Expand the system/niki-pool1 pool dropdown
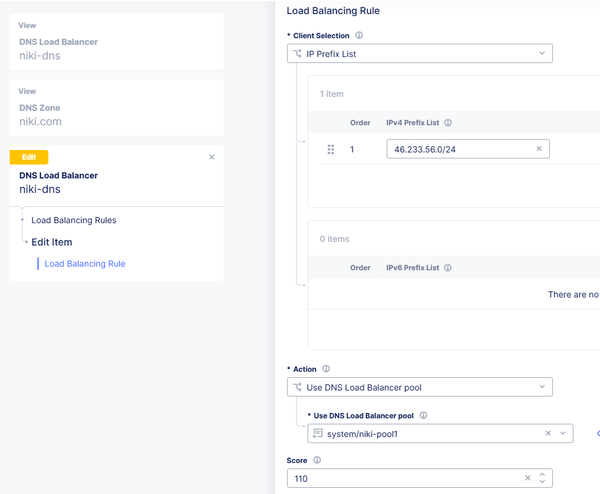600x494 pixels. coord(564,433)
